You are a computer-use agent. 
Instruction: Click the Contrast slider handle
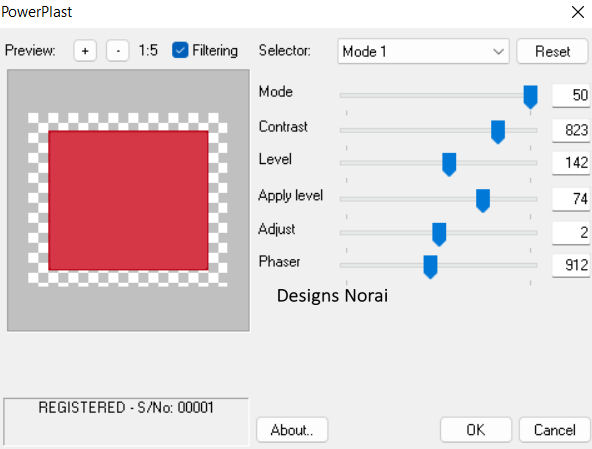[498, 132]
